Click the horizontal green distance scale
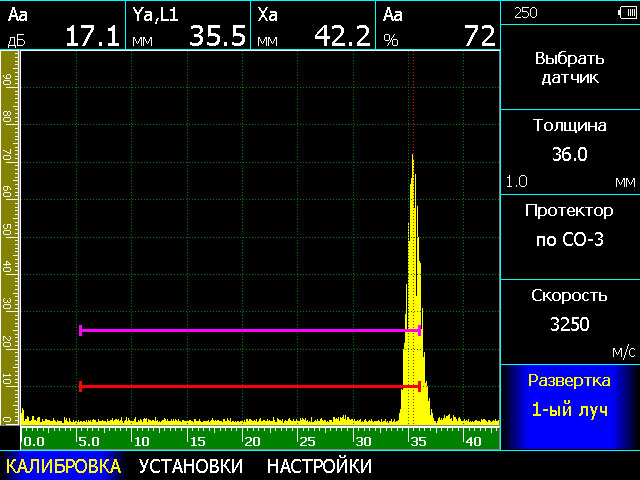 [x=260, y=440]
